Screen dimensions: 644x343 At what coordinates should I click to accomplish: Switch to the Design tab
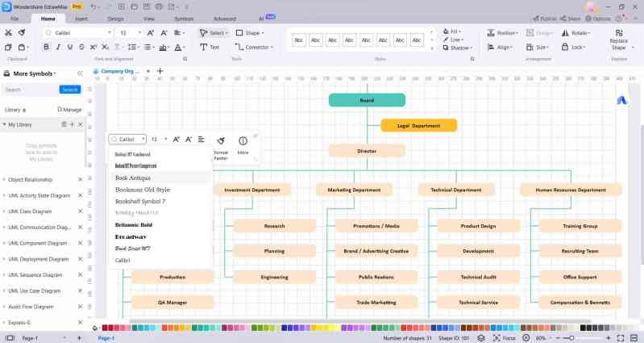coord(115,19)
